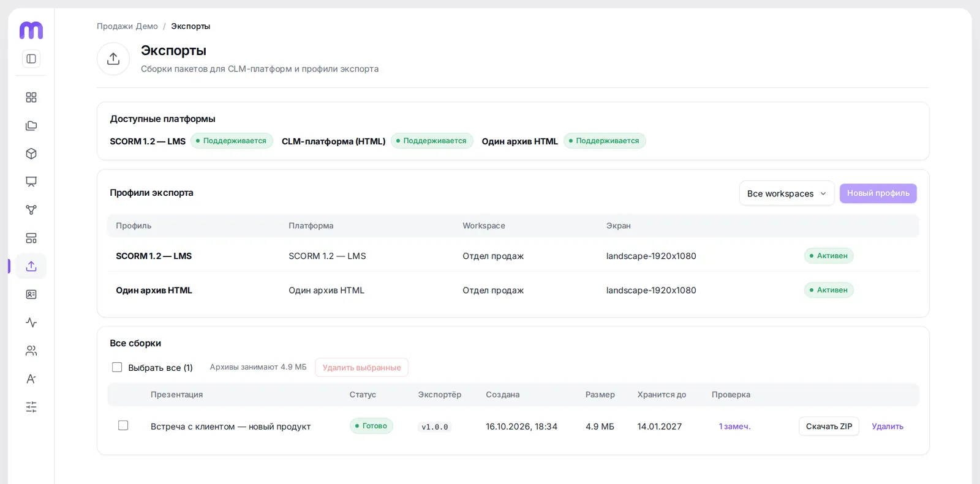Viewport: 980px width, 484px height.
Task: Open the sliders settings icon in sidebar
Action: (x=31, y=407)
